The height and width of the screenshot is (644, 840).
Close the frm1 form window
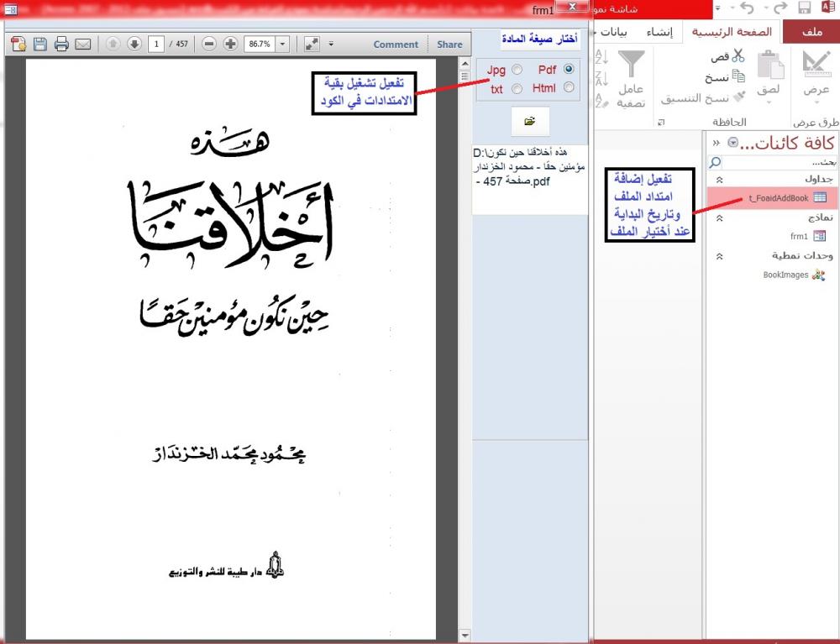[x=572, y=7]
